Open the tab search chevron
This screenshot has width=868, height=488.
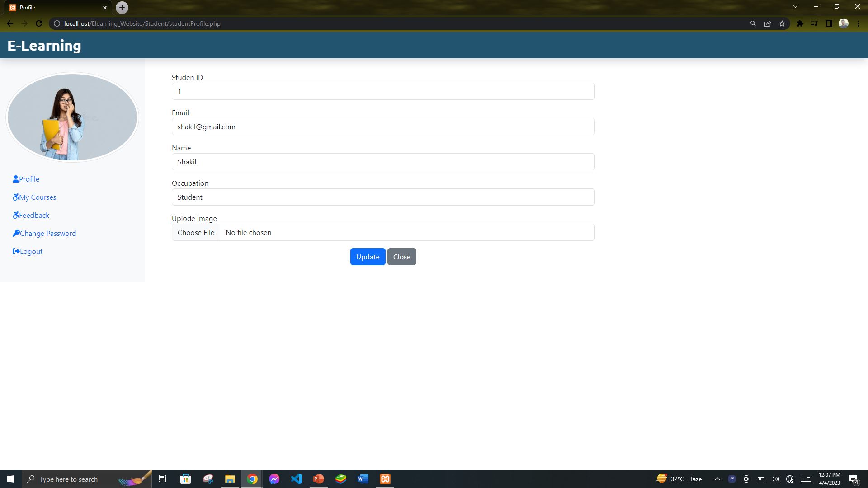(x=795, y=6)
